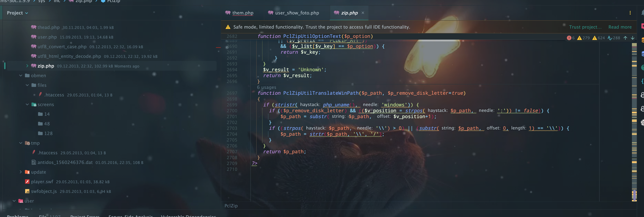The image size is (644, 217).
Task: Collapse the screens folder
Action: tap(27, 104)
